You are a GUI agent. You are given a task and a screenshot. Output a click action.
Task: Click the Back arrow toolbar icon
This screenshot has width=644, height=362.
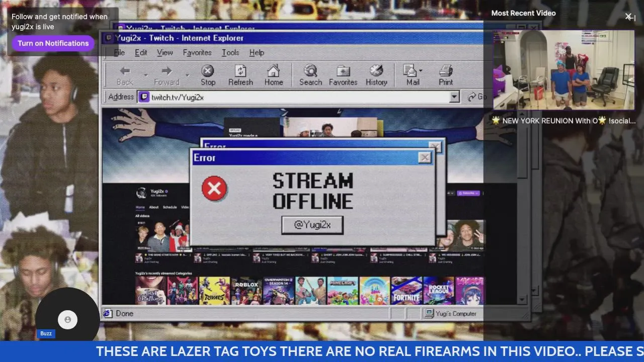[125, 71]
